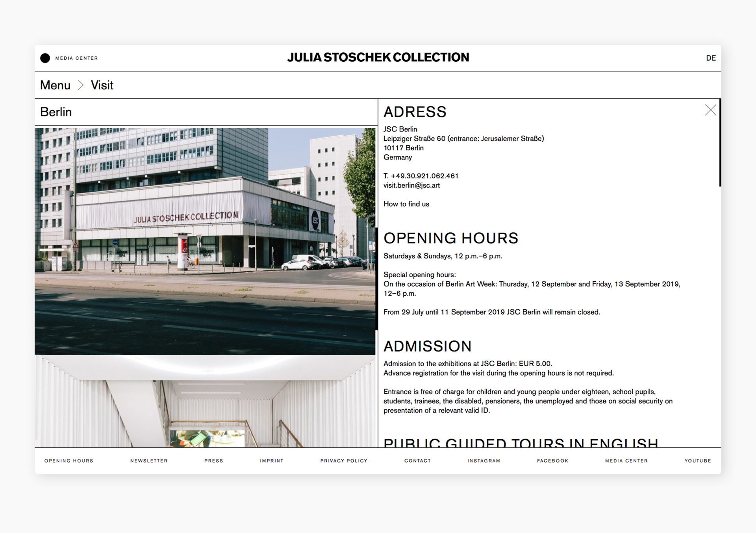The height and width of the screenshot is (533, 756).
Task: Click the right panel vertical scrollbar
Action: 720,143
